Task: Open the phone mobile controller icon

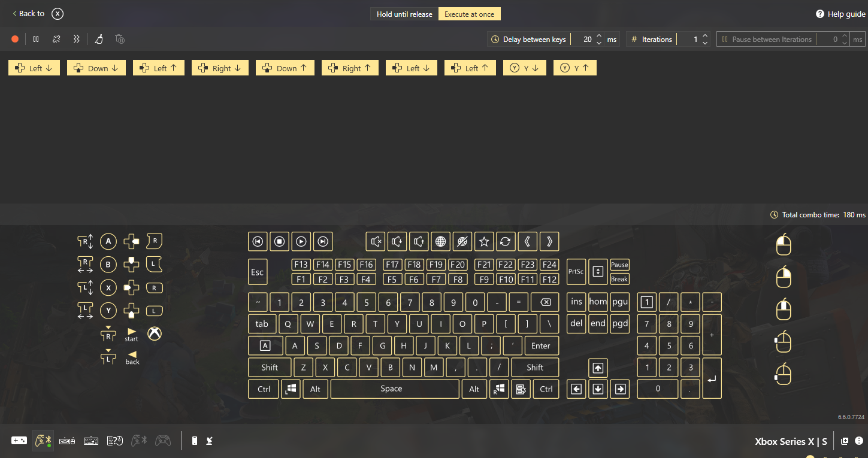Action: (x=195, y=441)
